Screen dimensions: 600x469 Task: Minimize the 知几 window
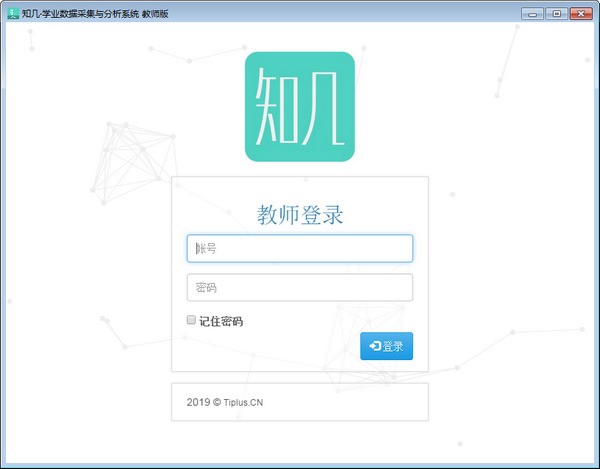(533, 13)
